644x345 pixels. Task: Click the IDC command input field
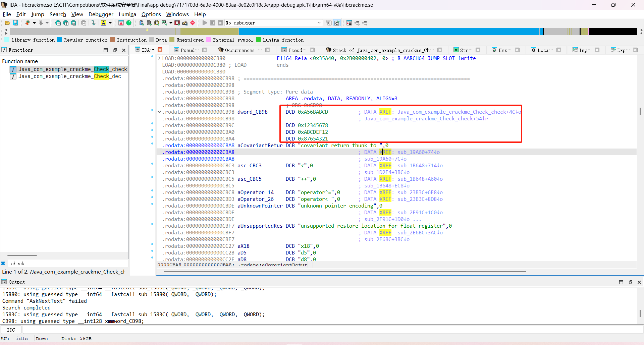point(329,330)
